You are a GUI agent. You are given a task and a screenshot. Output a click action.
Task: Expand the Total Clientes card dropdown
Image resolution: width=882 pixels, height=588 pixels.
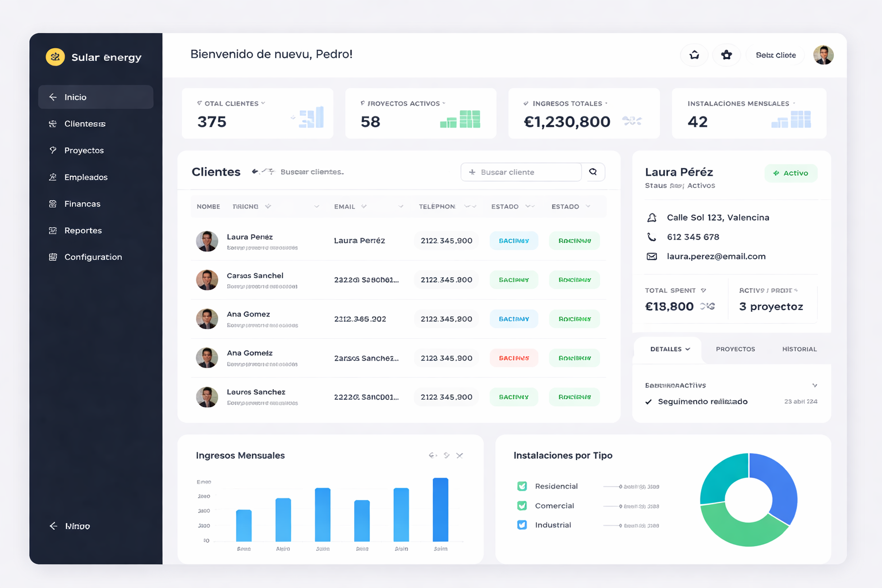(263, 103)
